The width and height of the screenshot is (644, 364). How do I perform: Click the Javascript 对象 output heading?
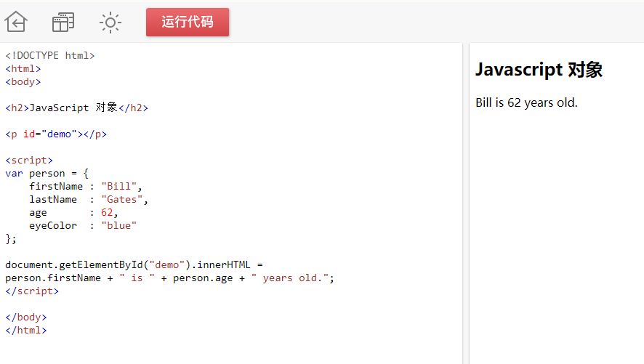pyautogui.click(x=539, y=70)
